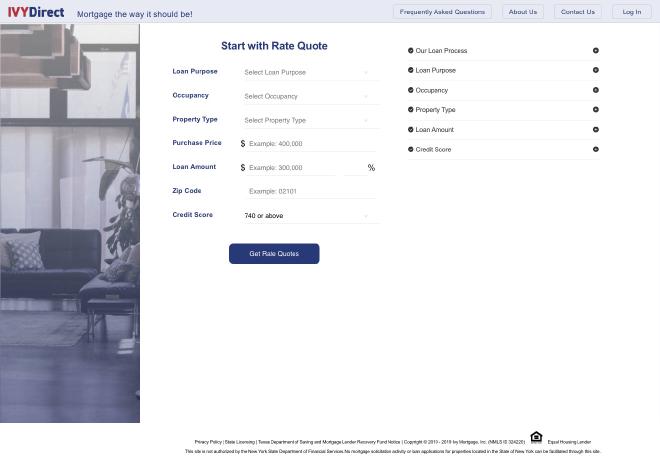Open the Credit Score dropdown
This screenshot has height=460, width=660.
tap(306, 215)
